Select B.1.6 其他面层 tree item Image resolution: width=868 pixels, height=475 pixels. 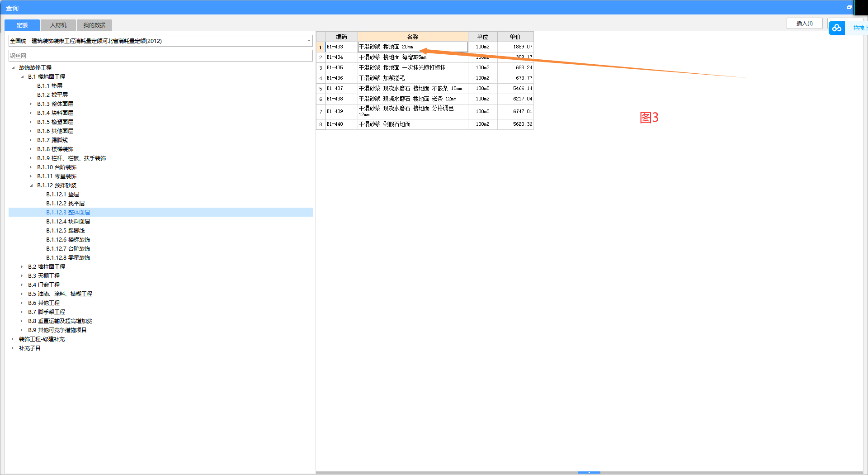tap(55, 131)
